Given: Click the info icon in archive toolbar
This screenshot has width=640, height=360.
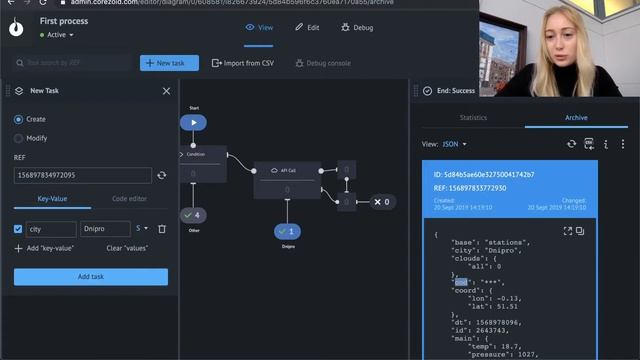Looking at the screenshot, I should pyautogui.click(x=606, y=144).
